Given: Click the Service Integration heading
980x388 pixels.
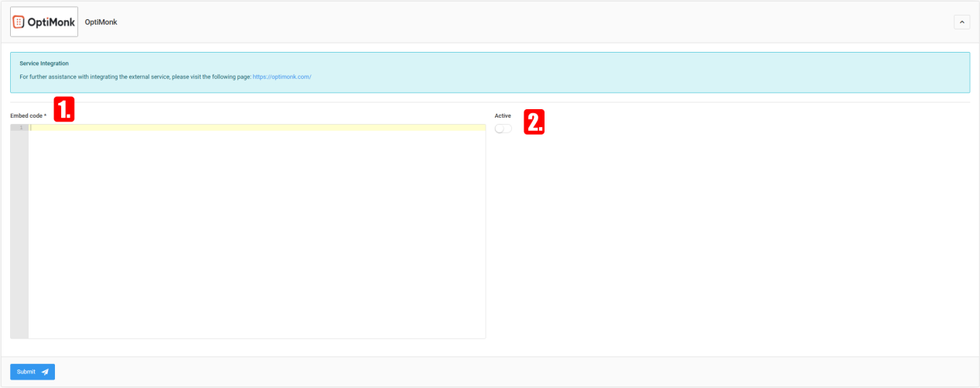Looking at the screenshot, I should 44,64.
